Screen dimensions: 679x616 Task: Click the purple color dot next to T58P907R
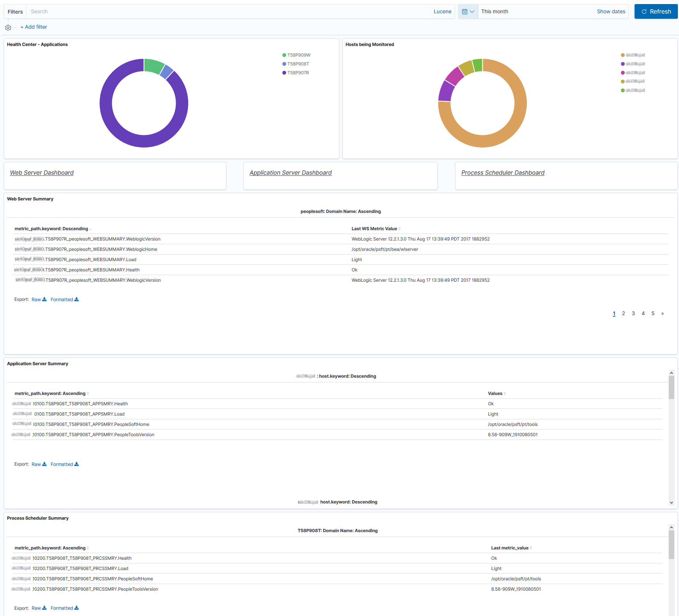click(283, 72)
